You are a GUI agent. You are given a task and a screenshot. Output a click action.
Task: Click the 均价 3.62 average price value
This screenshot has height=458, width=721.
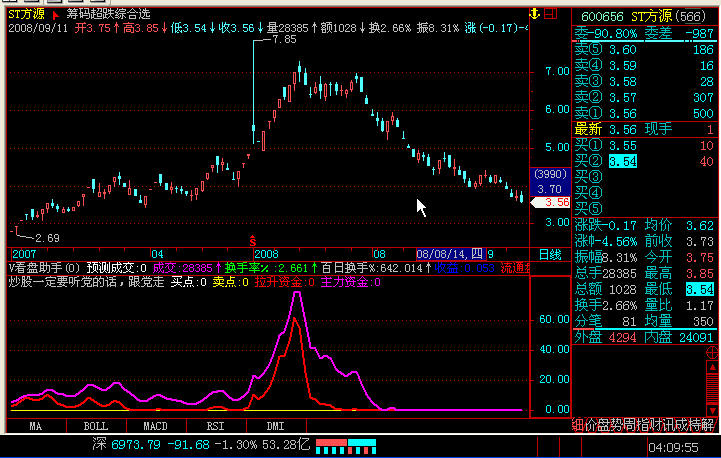[x=699, y=225]
